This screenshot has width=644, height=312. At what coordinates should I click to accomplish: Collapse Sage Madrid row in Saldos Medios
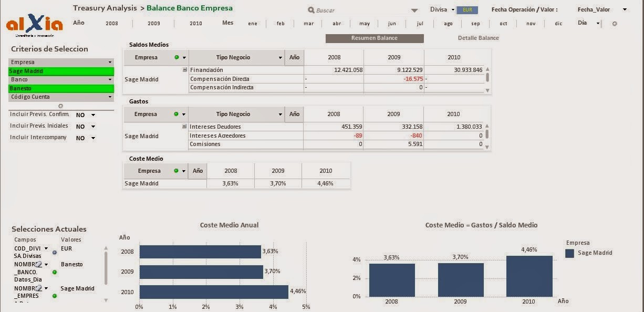click(184, 69)
